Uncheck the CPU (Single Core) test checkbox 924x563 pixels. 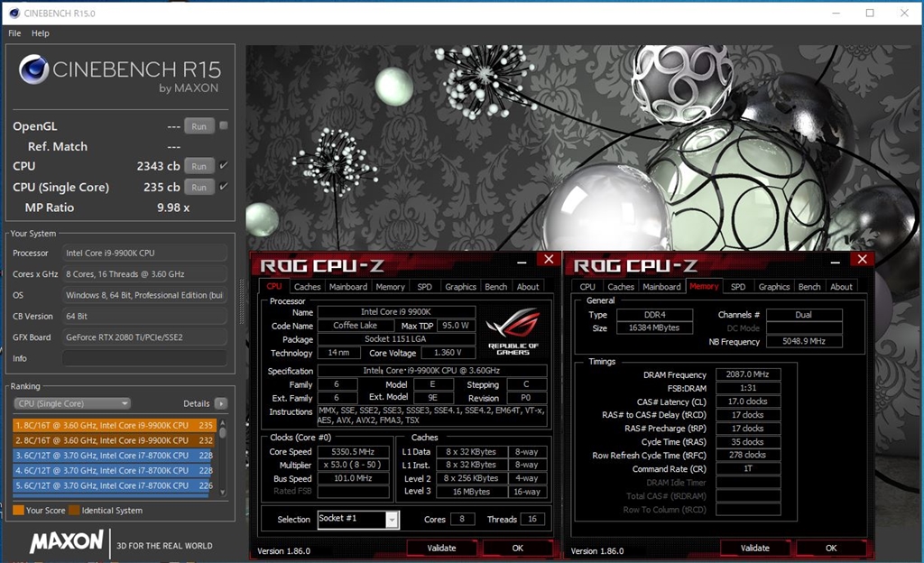click(224, 187)
